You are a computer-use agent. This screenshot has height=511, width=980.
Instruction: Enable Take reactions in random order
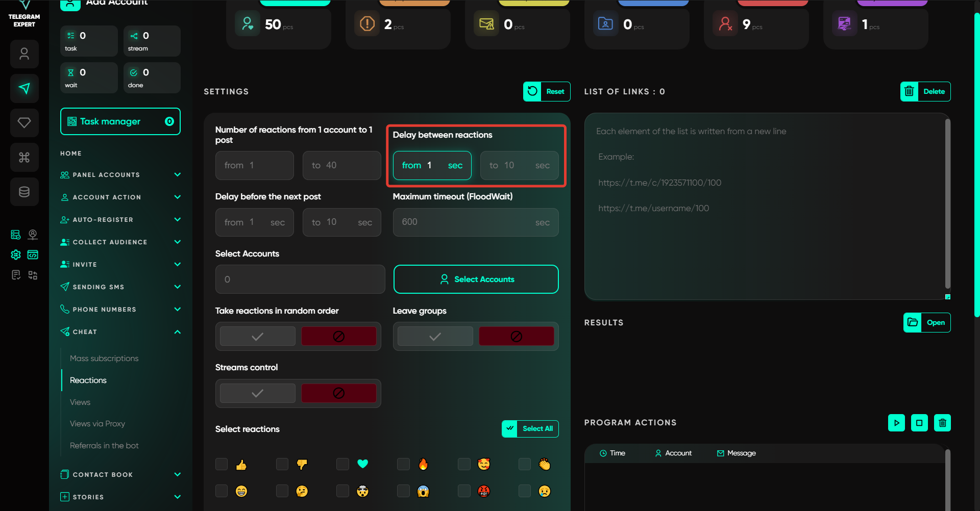coord(258,337)
